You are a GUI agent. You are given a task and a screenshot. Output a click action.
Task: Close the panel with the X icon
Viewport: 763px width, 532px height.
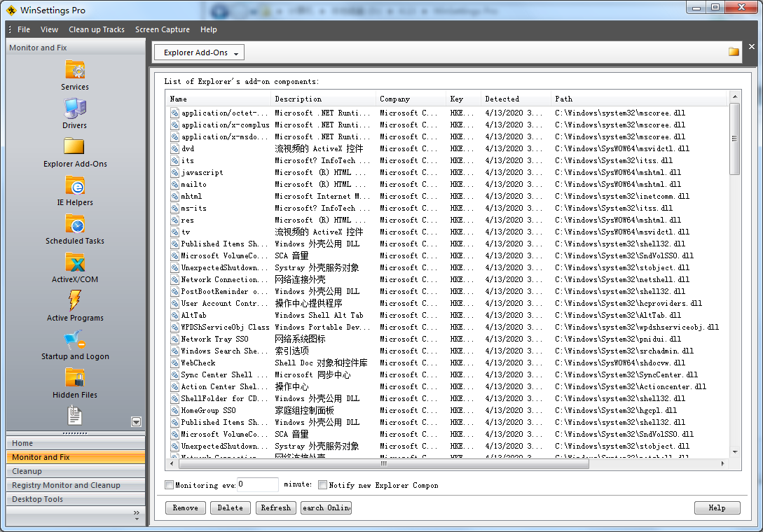click(752, 47)
